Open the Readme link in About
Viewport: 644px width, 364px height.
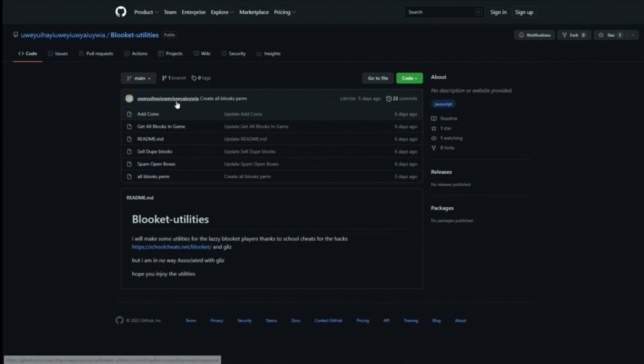pyautogui.click(x=444, y=118)
